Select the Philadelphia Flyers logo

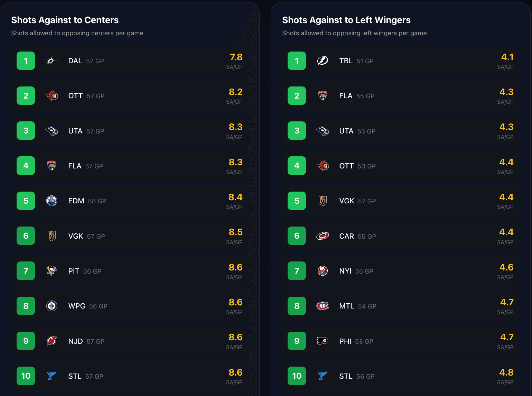[x=323, y=341]
